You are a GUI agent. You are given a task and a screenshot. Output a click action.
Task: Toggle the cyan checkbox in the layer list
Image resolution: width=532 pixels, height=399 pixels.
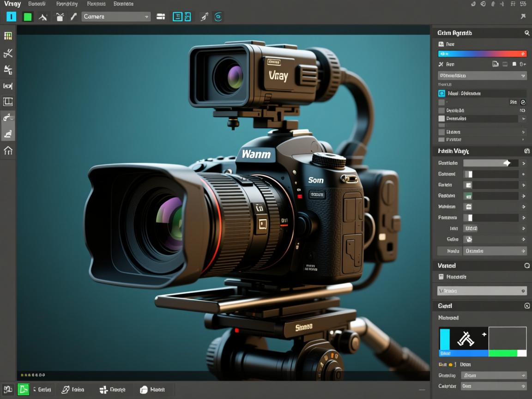point(441,93)
